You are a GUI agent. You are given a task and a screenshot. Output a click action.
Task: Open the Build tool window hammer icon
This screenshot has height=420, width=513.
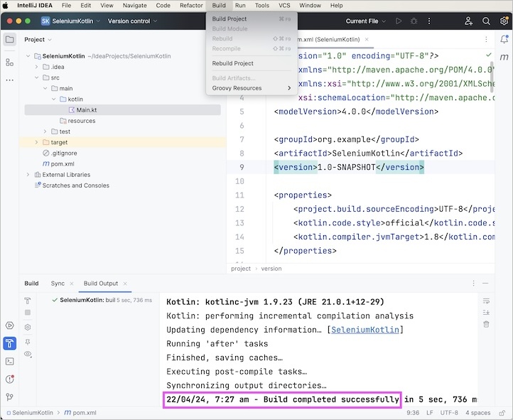click(10, 343)
